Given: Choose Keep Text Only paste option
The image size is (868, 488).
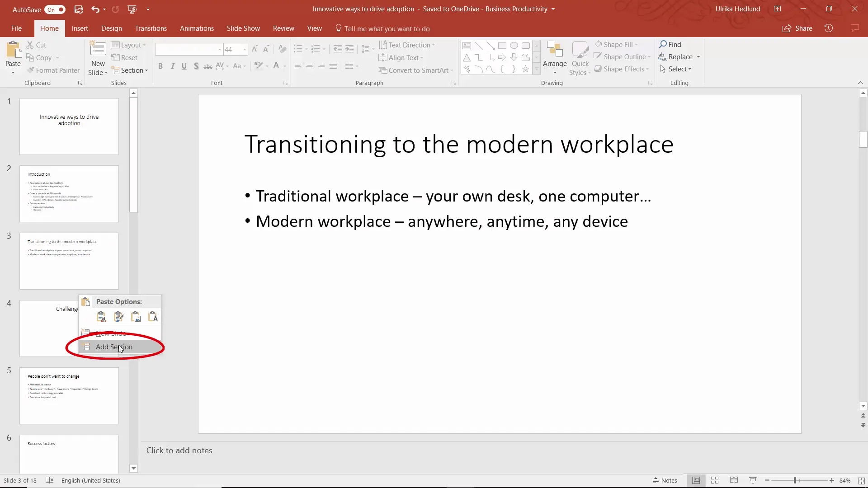Looking at the screenshot, I should tap(153, 317).
